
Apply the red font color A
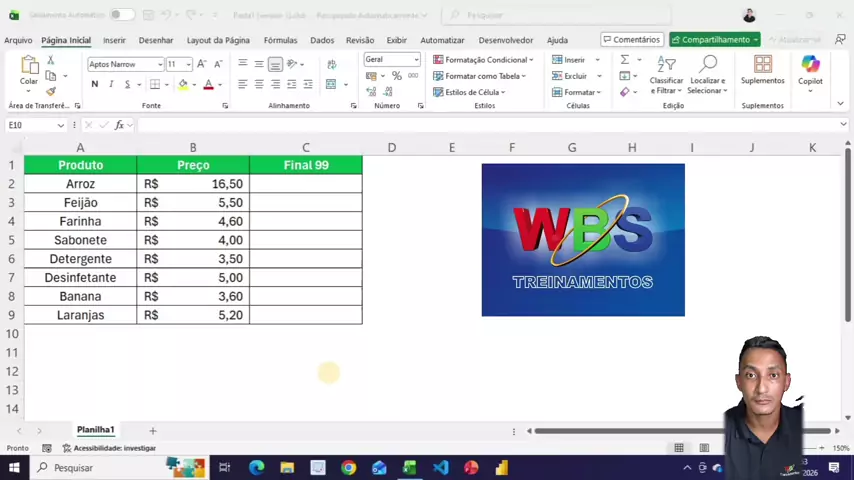coord(208,84)
